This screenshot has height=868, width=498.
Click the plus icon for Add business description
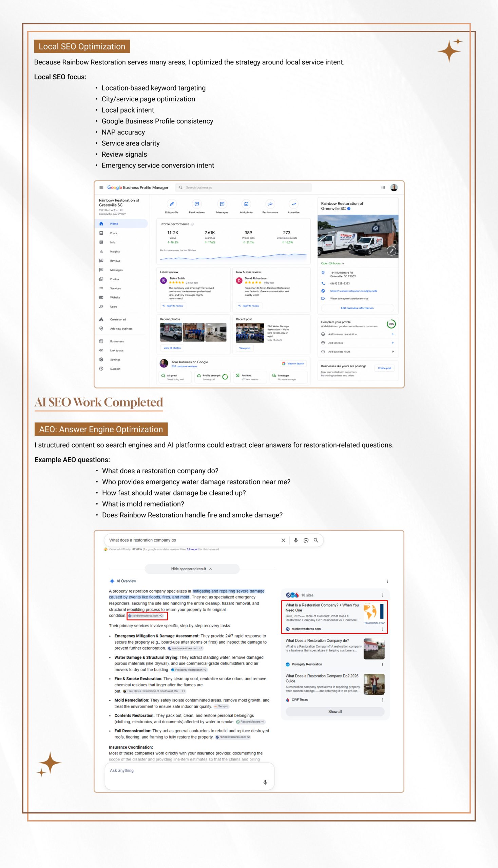click(x=392, y=334)
